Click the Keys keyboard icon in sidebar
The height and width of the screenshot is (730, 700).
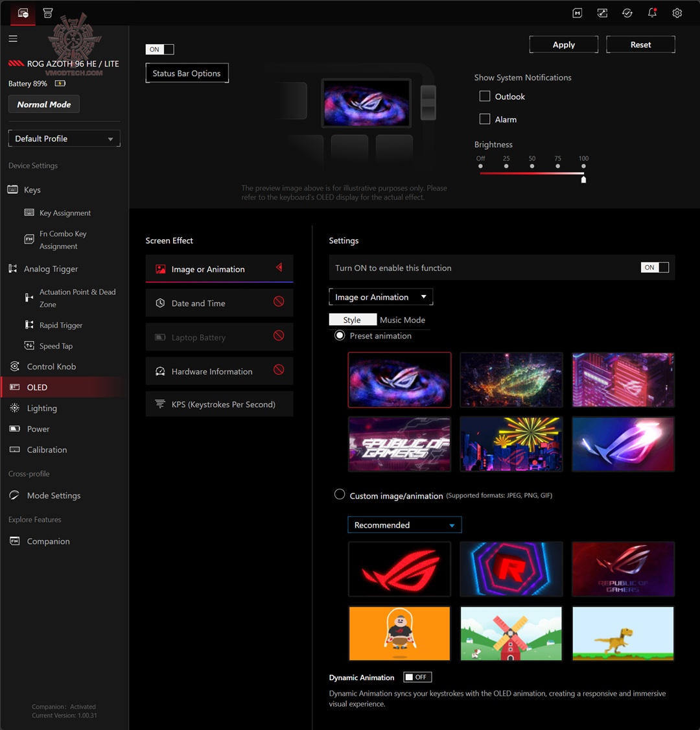pos(13,189)
